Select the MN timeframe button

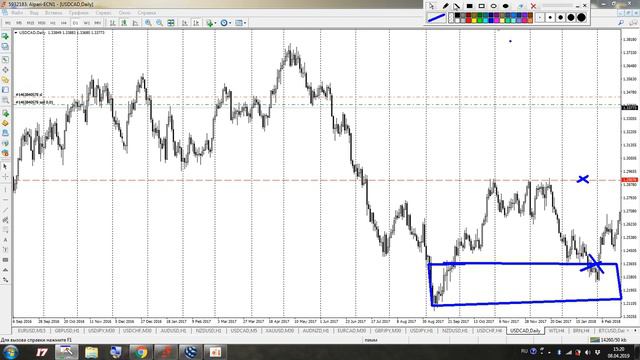pos(98,23)
